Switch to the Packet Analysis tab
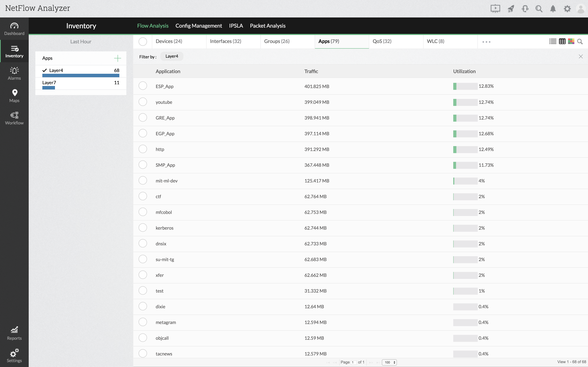 268,26
